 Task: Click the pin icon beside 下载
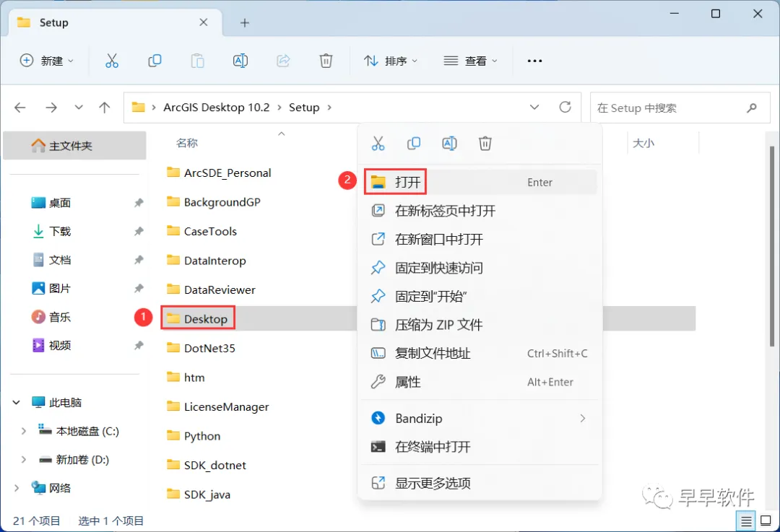tap(139, 231)
